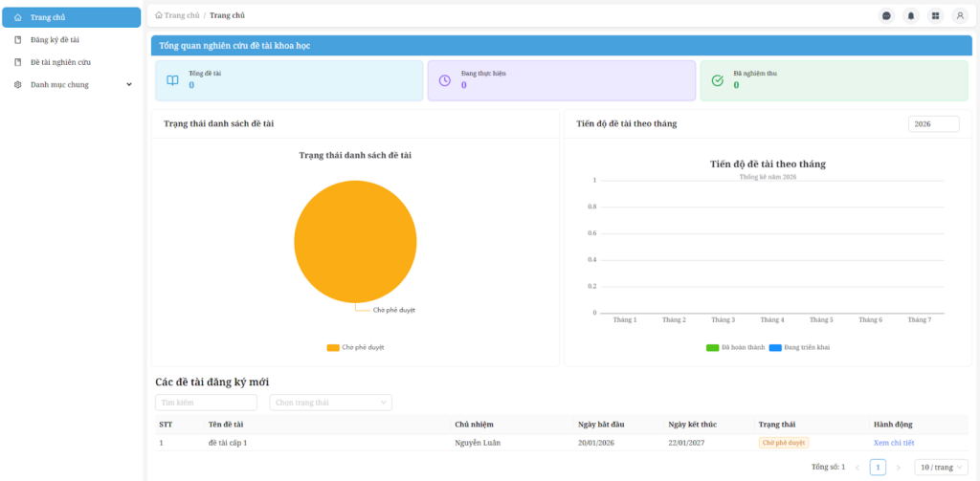Open the user profile icon
980x481 pixels.
(x=960, y=15)
